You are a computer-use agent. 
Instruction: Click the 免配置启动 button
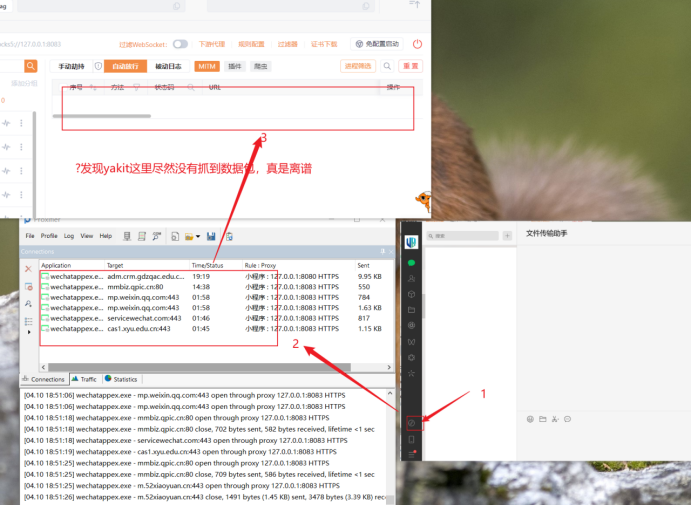click(x=377, y=44)
